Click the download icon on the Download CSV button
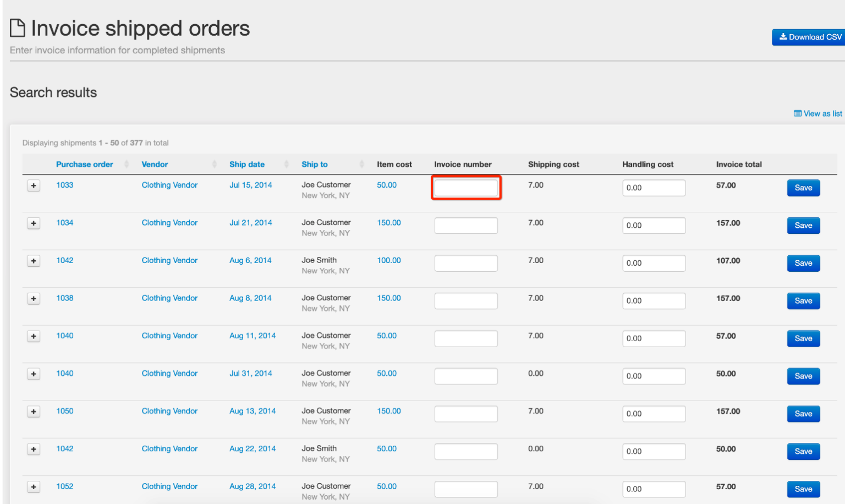 click(783, 37)
